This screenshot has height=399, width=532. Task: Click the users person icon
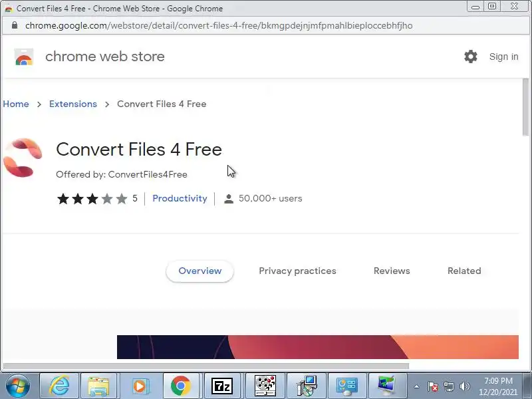(x=229, y=199)
